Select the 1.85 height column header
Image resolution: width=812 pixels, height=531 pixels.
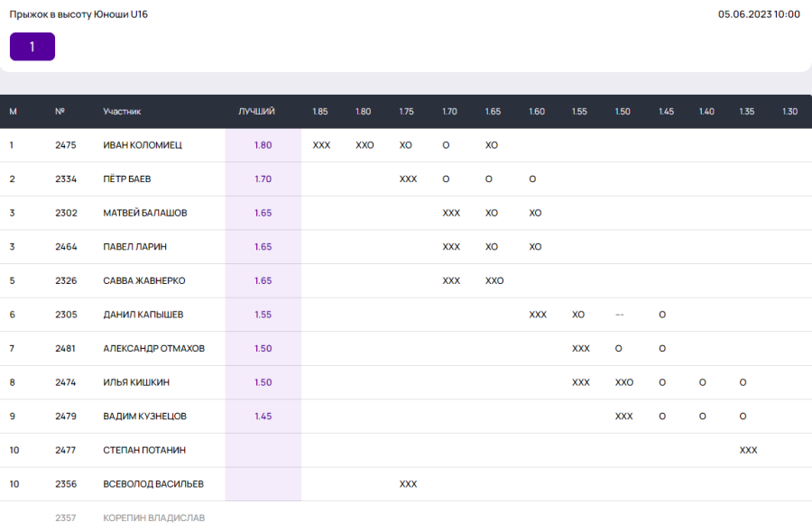tap(320, 112)
